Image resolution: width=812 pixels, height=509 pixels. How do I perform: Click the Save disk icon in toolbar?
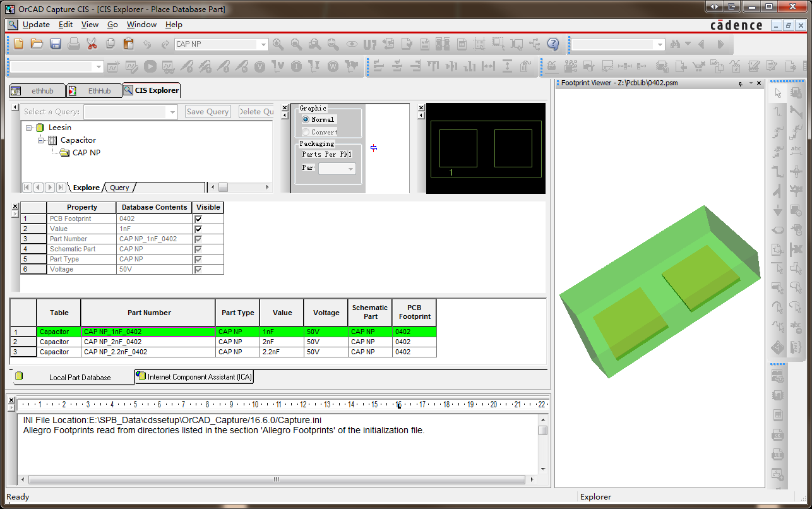click(56, 44)
